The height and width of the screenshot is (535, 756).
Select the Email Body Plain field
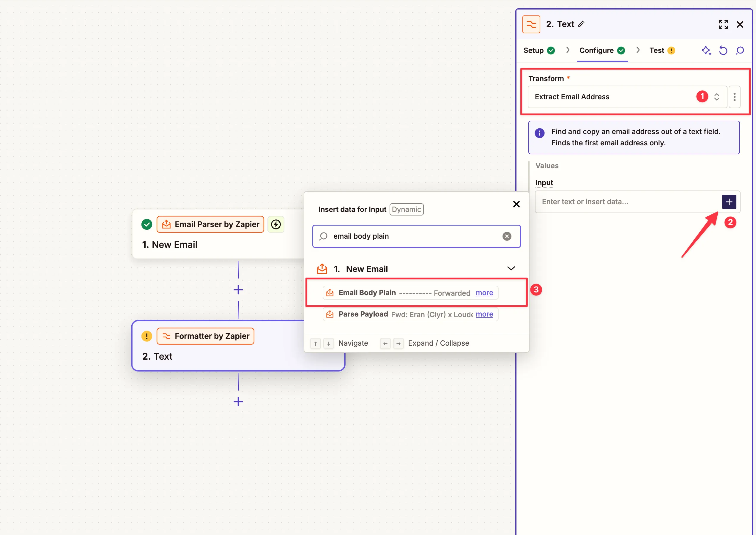click(x=410, y=293)
